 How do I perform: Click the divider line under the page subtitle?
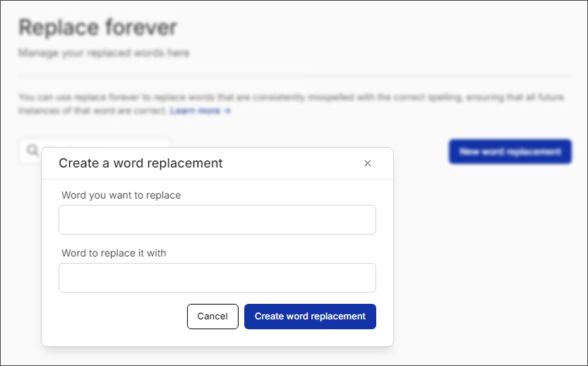pyautogui.click(x=295, y=76)
